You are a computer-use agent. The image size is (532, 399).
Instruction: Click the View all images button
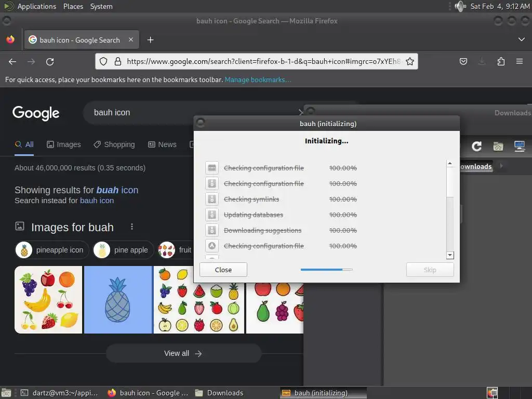pyautogui.click(x=183, y=353)
